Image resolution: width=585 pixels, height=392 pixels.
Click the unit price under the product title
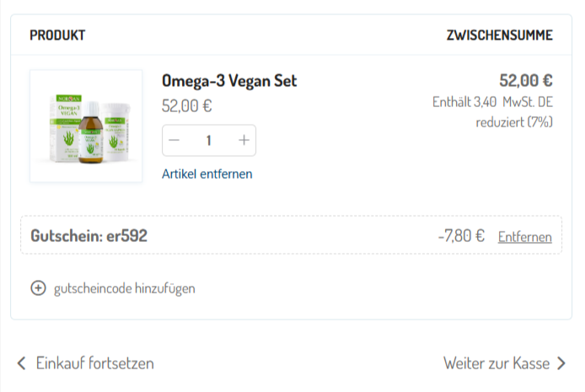186,106
